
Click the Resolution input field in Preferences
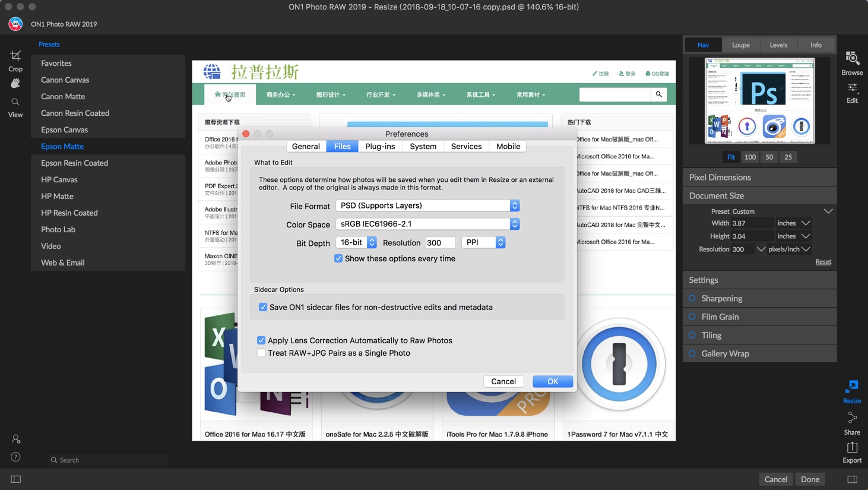point(440,242)
